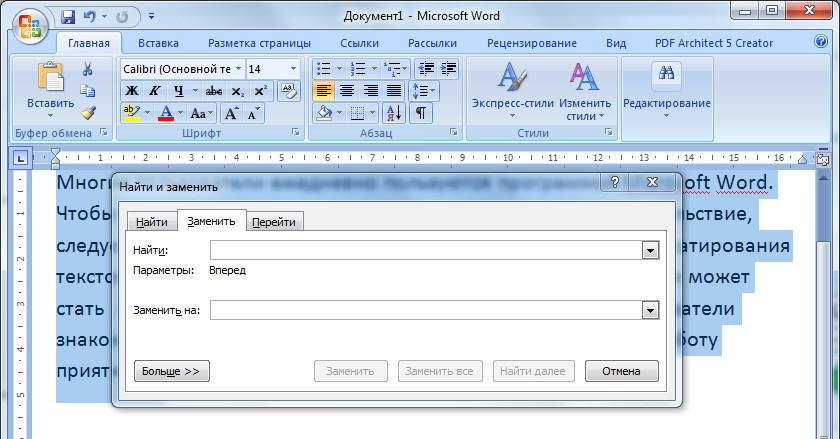This screenshot has width=840, height=439.
Task: Click the Заменить все button
Action: coord(439,371)
